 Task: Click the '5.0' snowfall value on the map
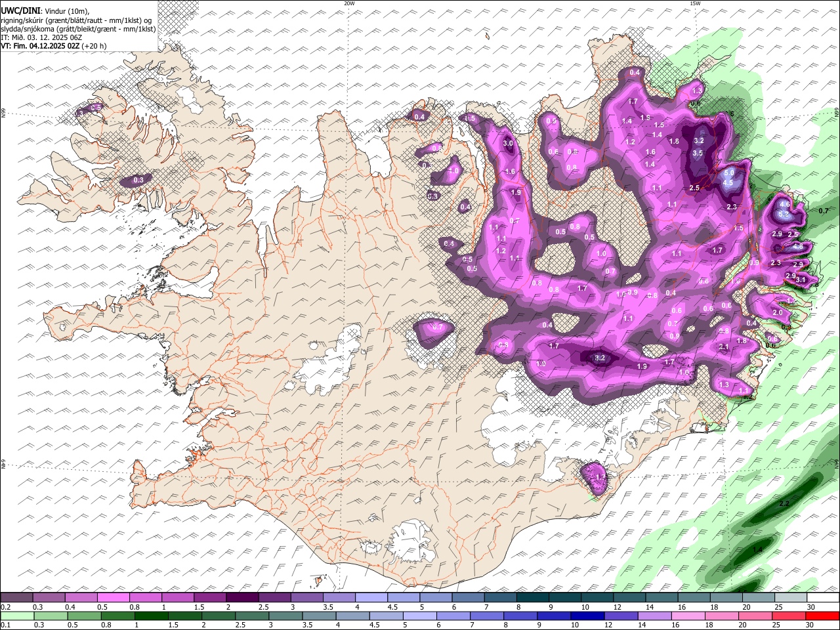pos(729,173)
